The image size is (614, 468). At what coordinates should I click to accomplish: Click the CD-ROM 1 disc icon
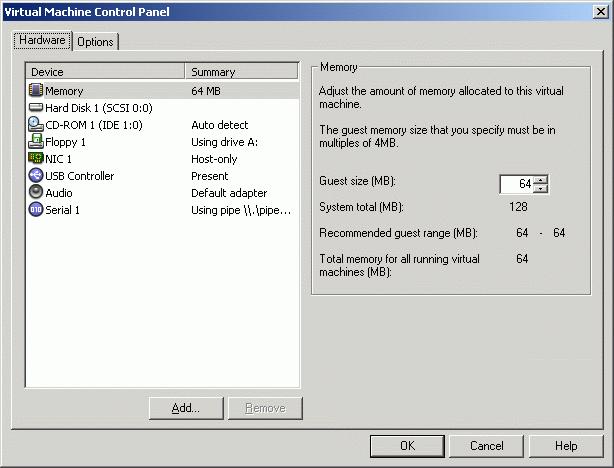(x=36, y=124)
